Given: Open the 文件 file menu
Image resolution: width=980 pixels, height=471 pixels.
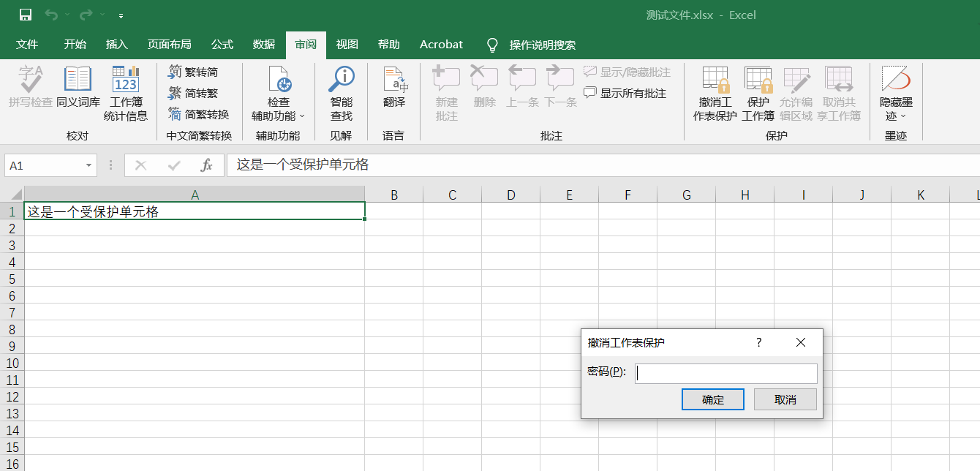Looking at the screenshot, I should pyautogui.click(x=27, y=45).
